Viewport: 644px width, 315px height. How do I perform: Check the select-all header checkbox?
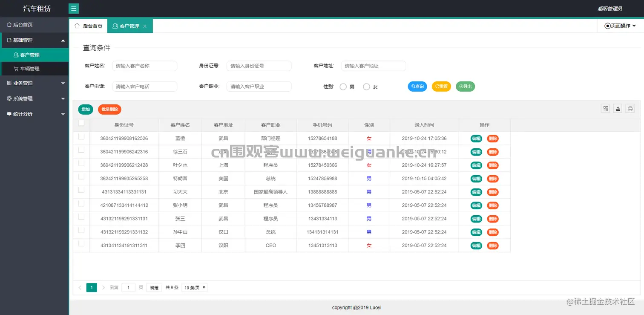point(81,123)
